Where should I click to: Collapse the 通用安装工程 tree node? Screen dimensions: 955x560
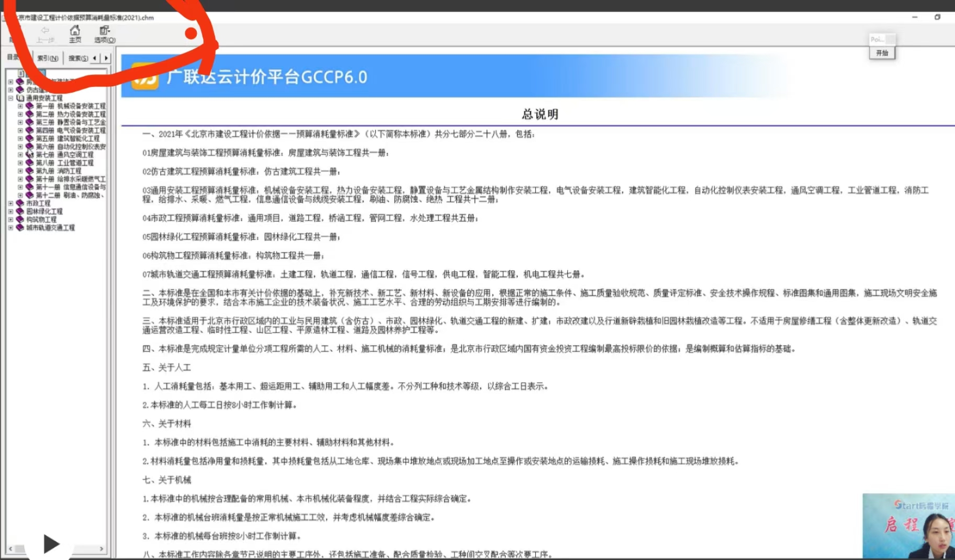(x=10, y=98)
